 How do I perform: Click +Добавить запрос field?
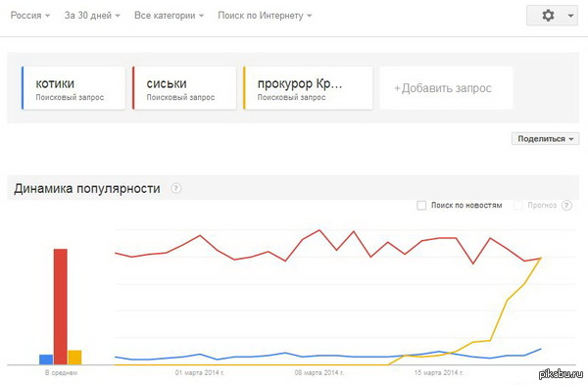446,88
